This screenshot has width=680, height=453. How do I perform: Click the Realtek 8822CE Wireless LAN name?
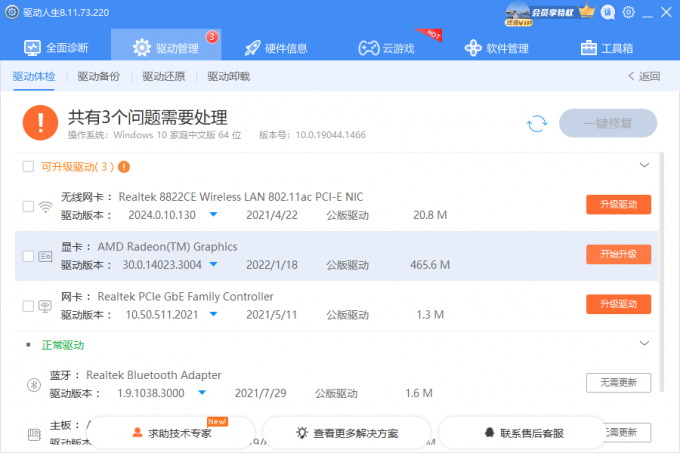coord(241,197)
